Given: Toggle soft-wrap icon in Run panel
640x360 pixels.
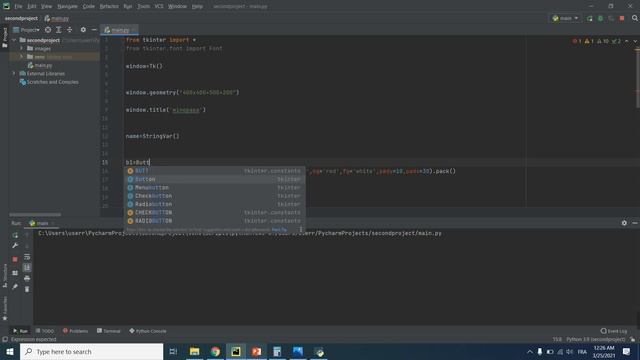Looking at the screenshot, I should (x=27, y=257).
